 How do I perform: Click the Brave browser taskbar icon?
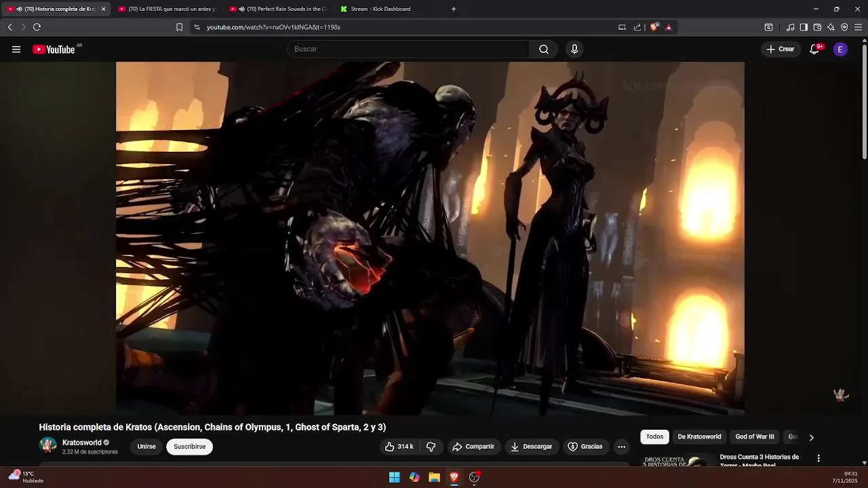point(454,477)
